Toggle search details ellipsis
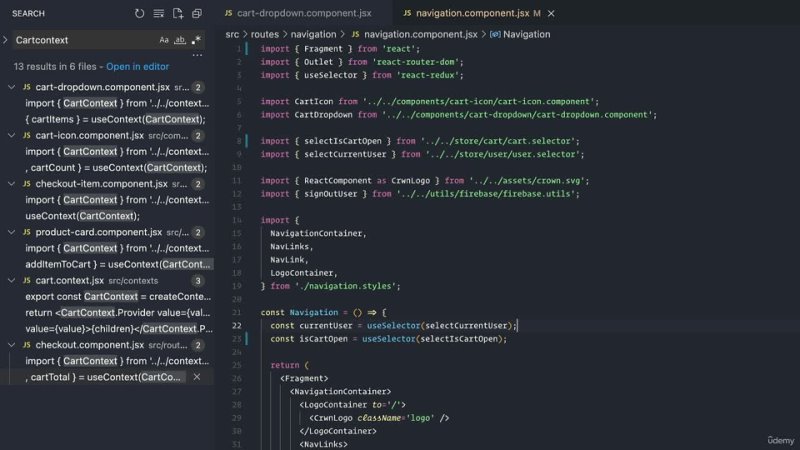Screen dimensions: 800x450 pyautogui.click(x=197, y=55)
